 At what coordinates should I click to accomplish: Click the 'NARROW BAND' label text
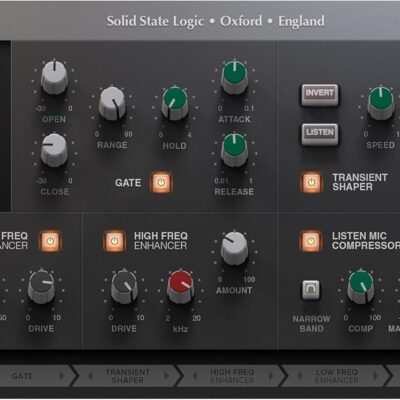click(311, 324)
